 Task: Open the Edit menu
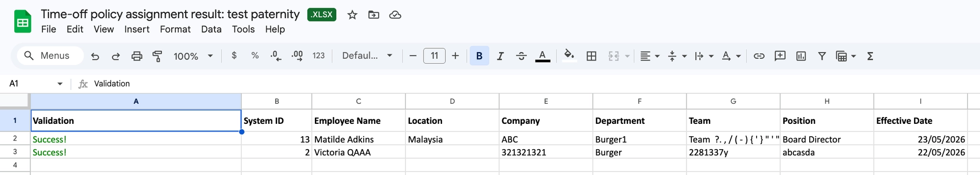coord(75,29)
